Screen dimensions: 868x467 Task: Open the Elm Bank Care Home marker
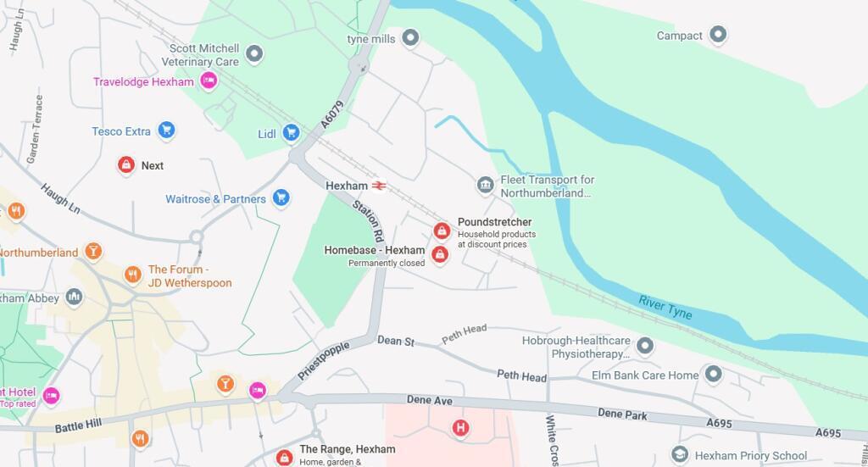coord(714,374)
